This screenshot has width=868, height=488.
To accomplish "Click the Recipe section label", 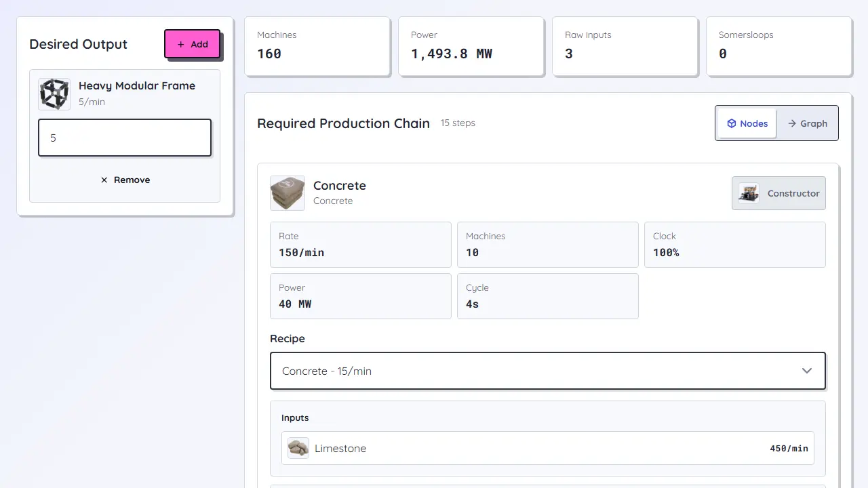I will coord(288,338).
